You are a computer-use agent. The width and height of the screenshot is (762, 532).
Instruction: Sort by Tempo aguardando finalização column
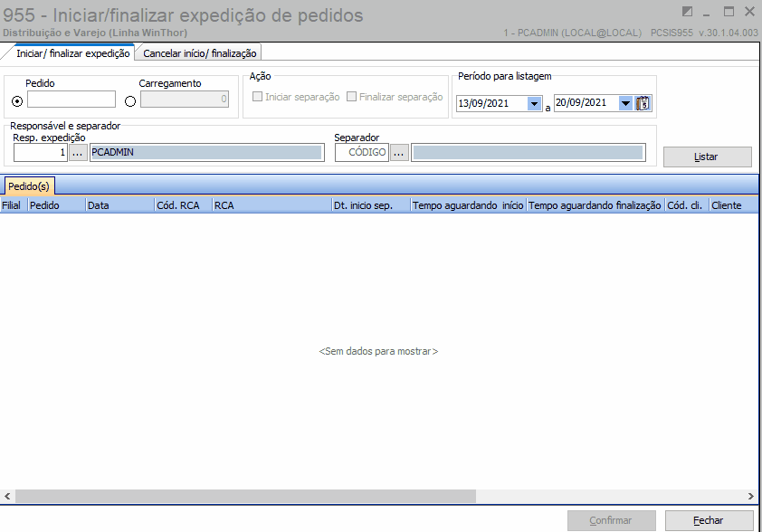[x=595, y=205]
